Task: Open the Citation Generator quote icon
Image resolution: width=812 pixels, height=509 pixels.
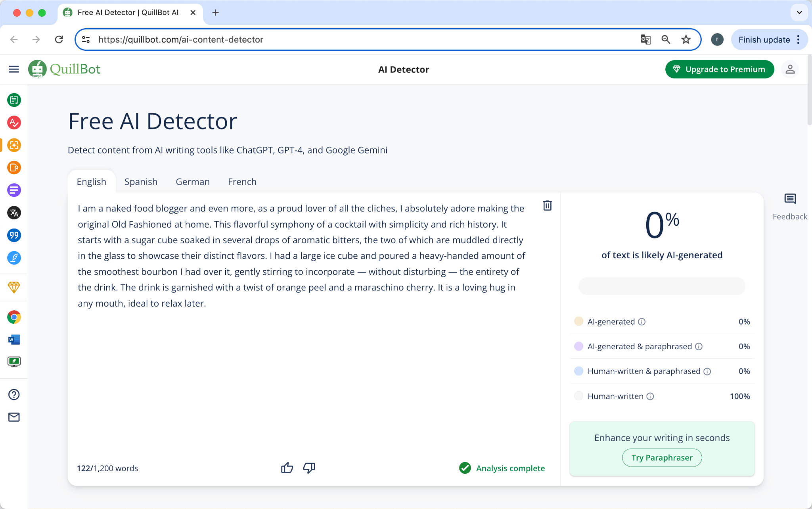Action: click(x=14, y=236)
